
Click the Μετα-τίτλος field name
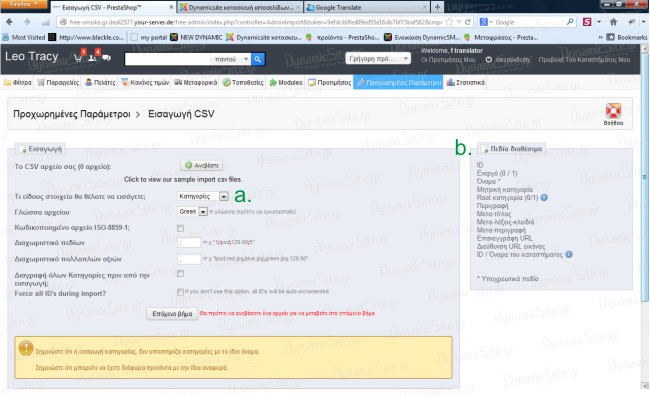pyautogui.click(x=494, y=214)
